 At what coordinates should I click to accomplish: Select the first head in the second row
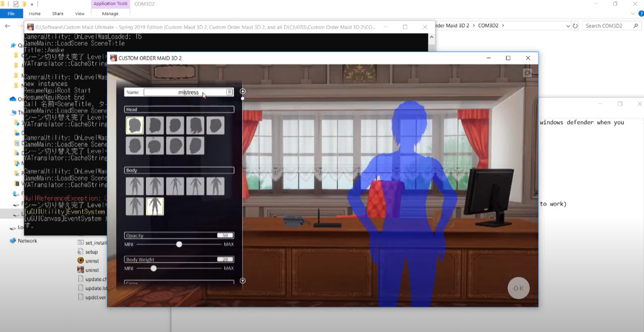[135, 145]
